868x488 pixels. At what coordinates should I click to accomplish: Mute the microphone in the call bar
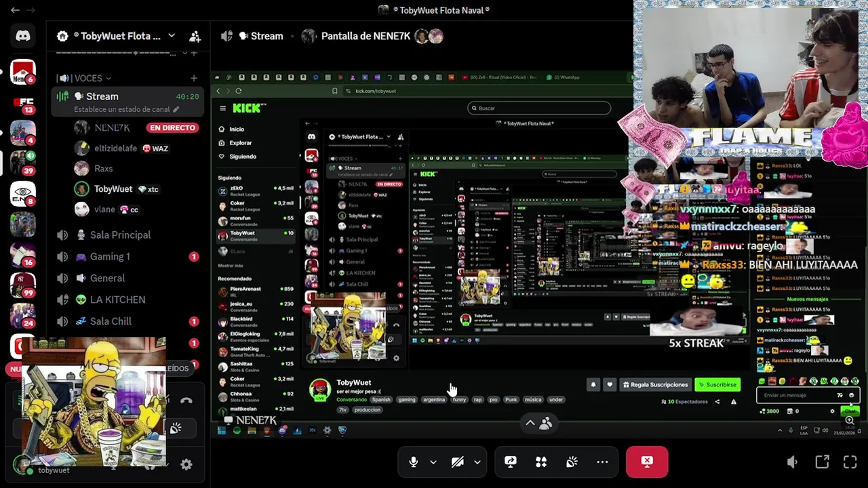(x=413, y=462)
